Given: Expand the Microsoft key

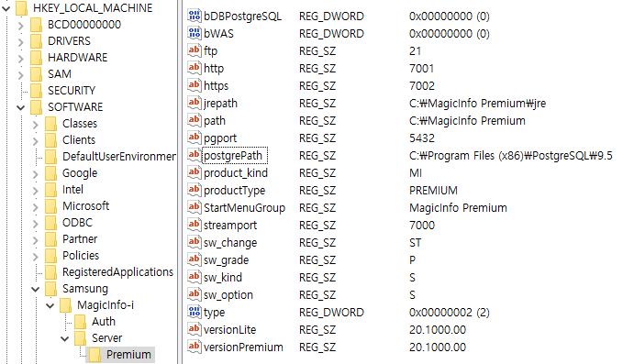Looking at the screenshot, I should coord(36,207).
